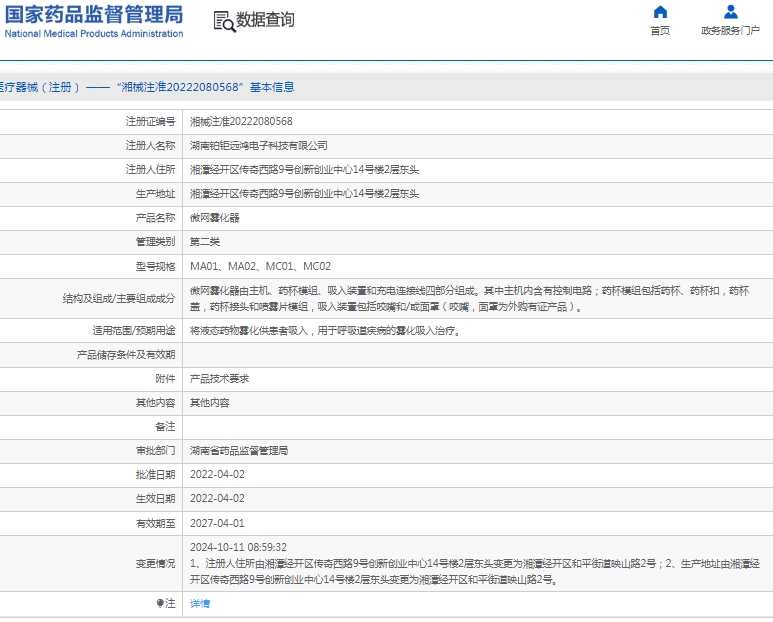Click the 注册人名称 row label
Image resolution: width=773 pixels, height=622 pixels.
150,145
